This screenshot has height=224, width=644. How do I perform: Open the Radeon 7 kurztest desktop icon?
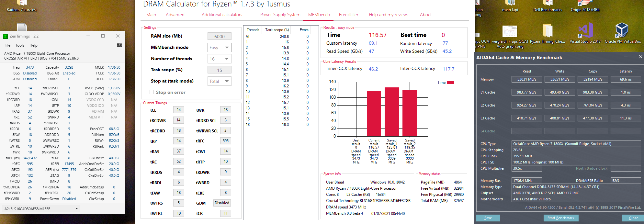tap(22, 3)
